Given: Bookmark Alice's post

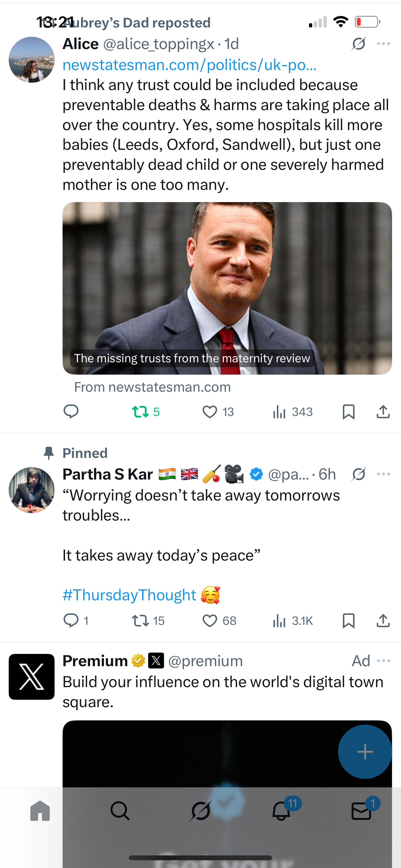Looking at the screenshot, I should [348, 411].
